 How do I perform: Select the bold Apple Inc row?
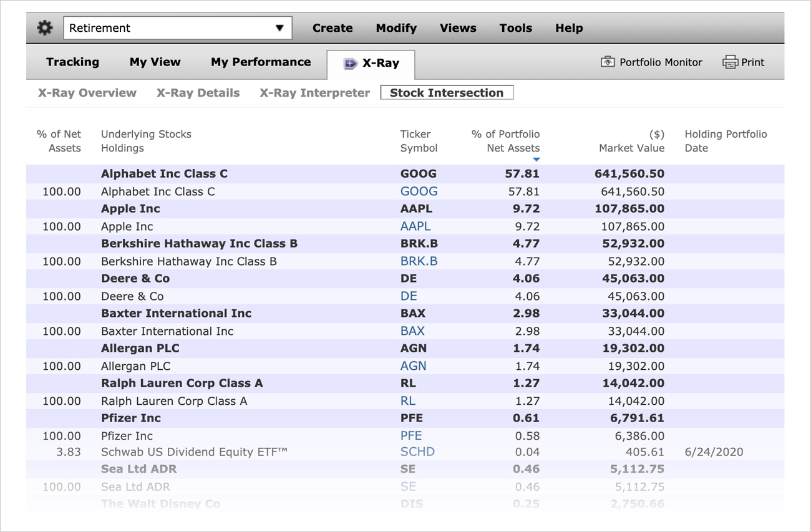coord(405,209)
